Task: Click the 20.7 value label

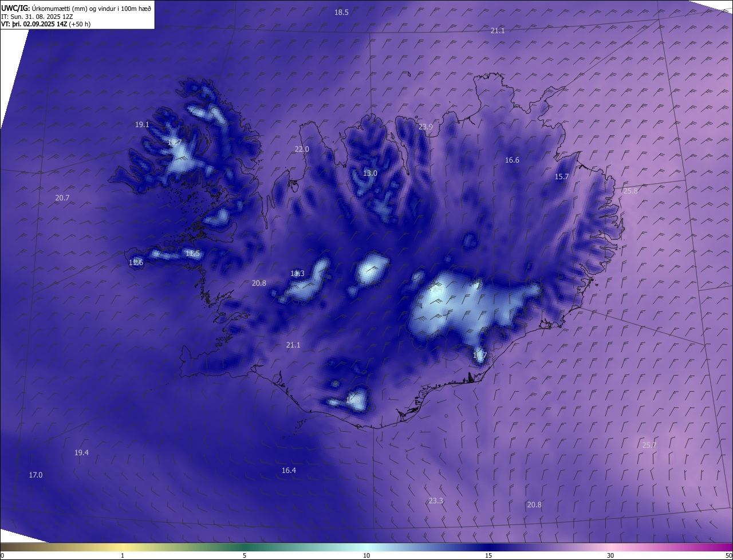Action: click(62, 198)
